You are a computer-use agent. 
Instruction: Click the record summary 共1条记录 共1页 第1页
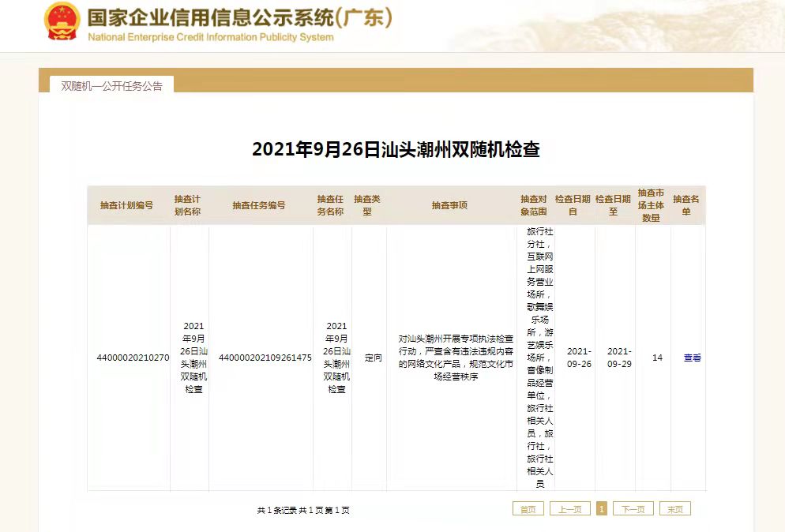tap(303, 510)
